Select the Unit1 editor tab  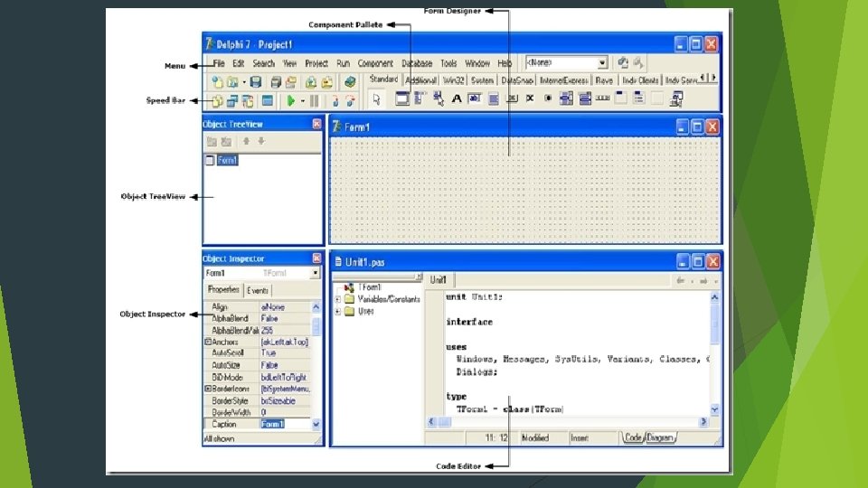(x=438, y=280)
